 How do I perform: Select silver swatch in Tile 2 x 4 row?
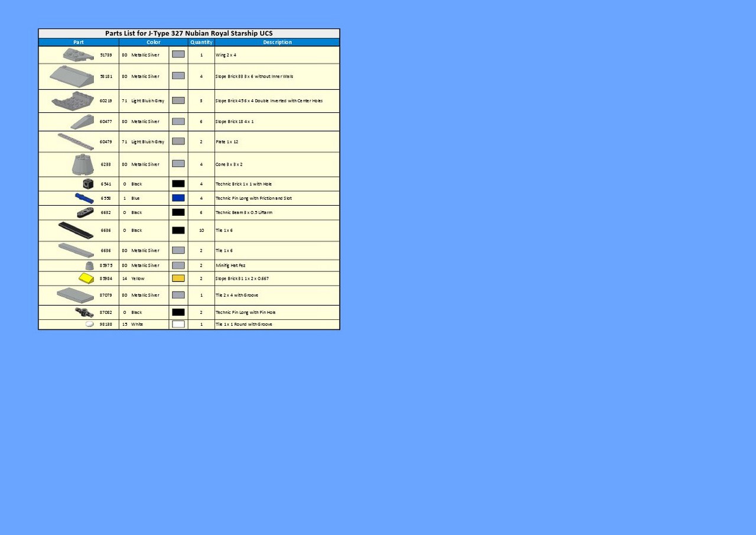click(x=178, y=294)
